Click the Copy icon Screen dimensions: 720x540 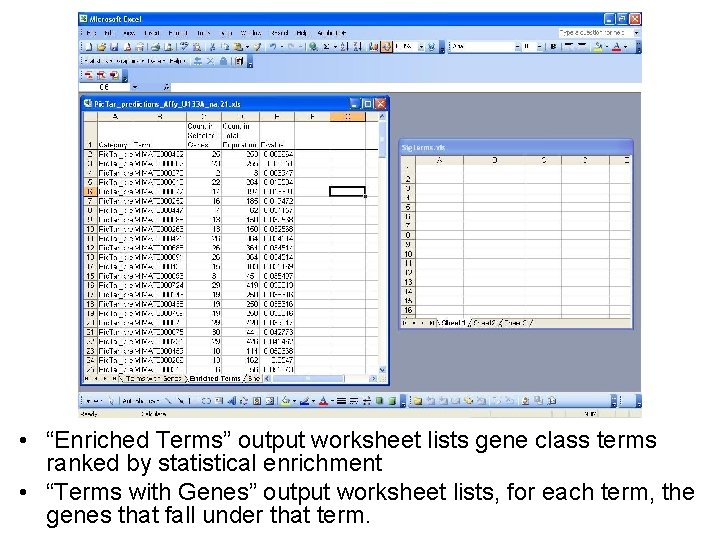[x=225, y=46]
